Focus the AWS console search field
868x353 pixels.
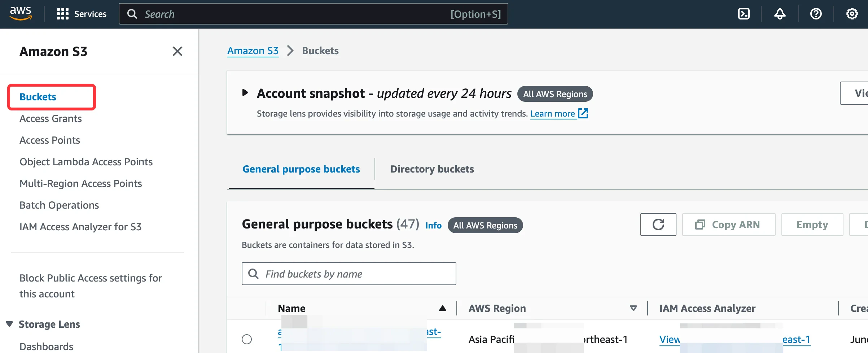314,14
